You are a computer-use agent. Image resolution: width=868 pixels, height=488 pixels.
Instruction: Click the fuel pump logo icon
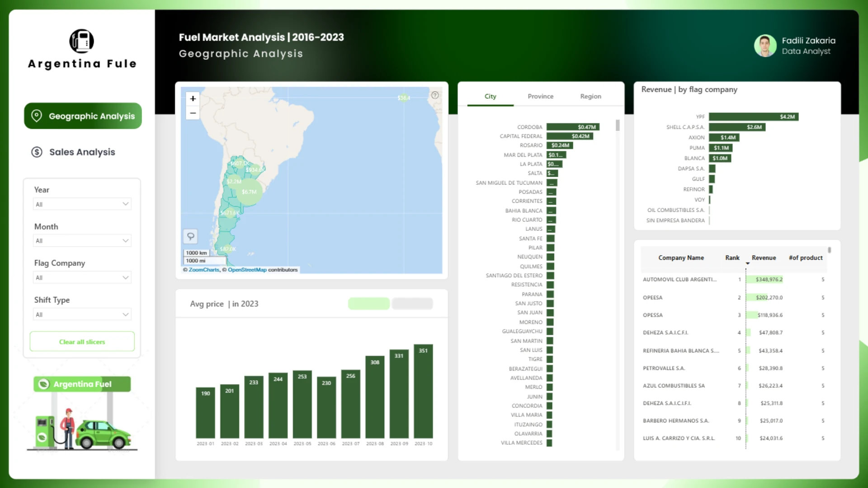coord(82,41)
